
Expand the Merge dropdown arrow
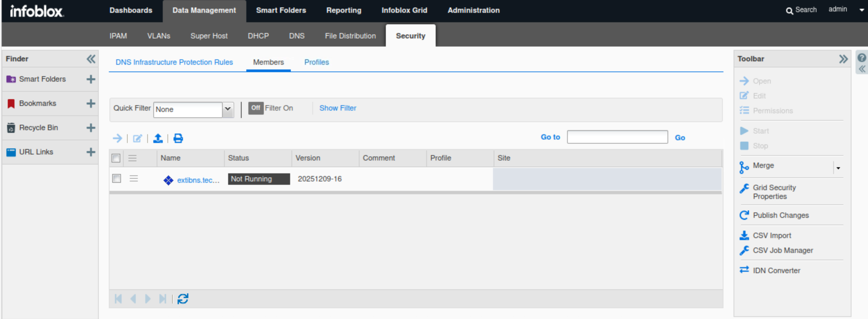click(838, 168)
